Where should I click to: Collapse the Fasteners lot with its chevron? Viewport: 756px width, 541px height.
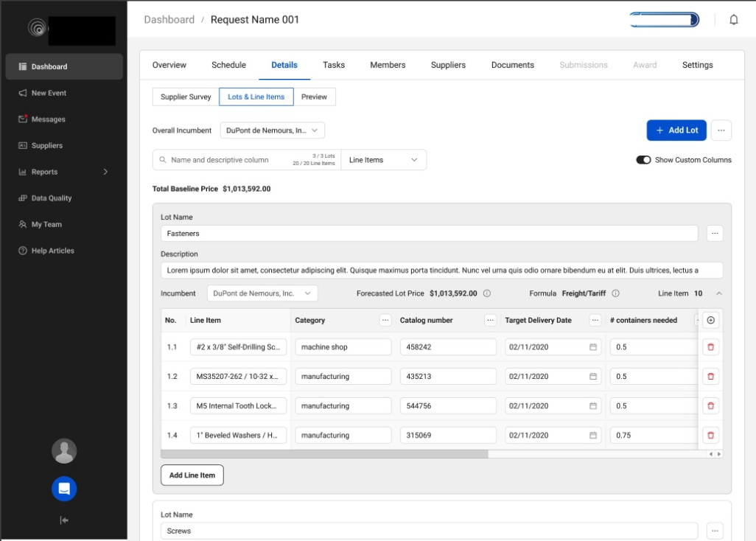(x=718, y=293)
